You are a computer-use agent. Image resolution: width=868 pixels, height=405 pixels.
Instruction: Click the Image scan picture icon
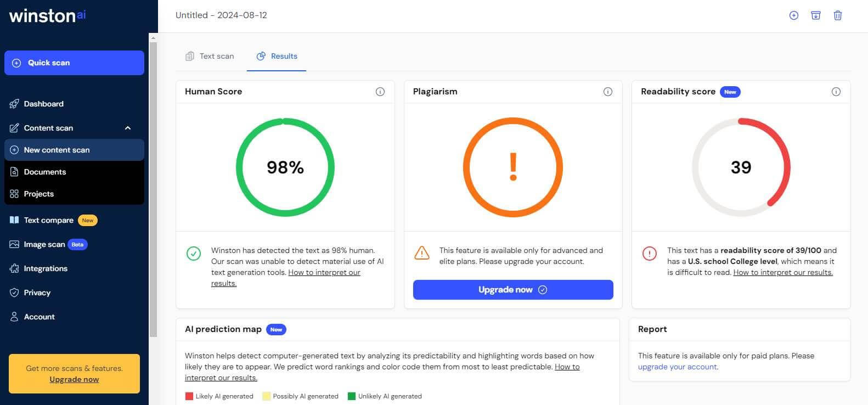pos(14,244)
